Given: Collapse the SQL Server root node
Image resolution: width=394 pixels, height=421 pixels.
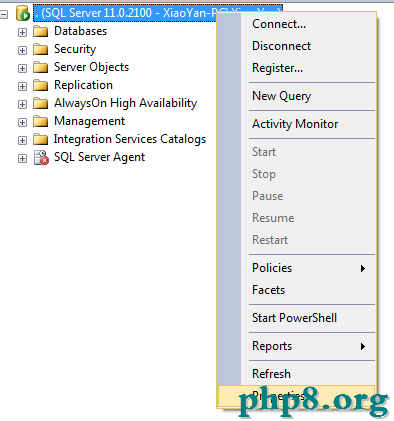Looking at the screenshot, I should [3, 14].
